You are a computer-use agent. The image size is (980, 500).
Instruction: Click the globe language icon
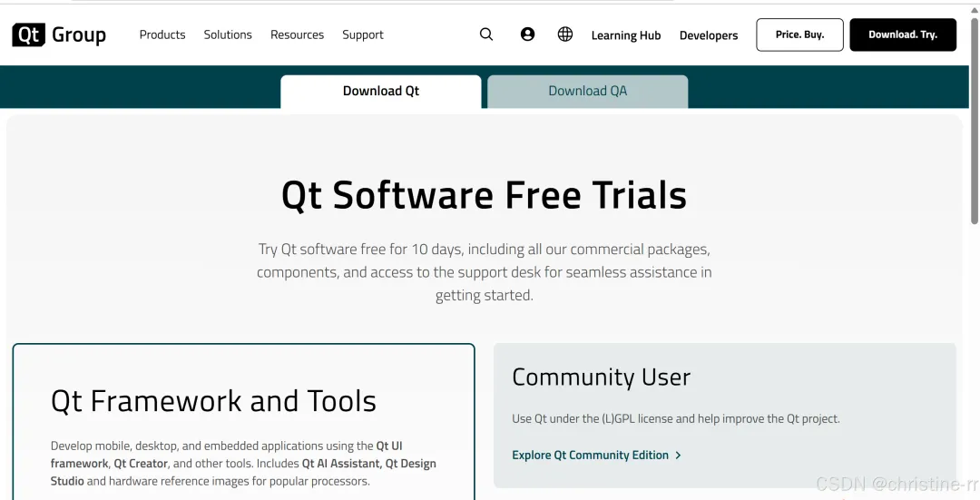point(565,34)
